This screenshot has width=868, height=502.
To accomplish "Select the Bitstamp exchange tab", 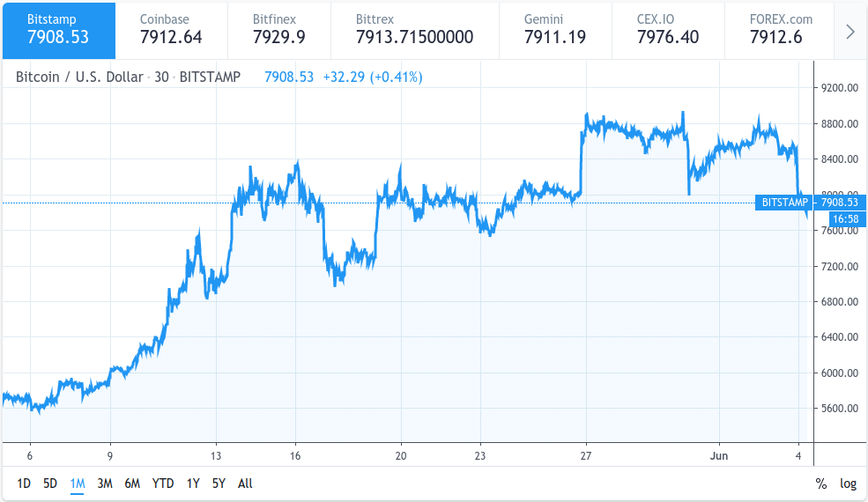I will (58, 30).
